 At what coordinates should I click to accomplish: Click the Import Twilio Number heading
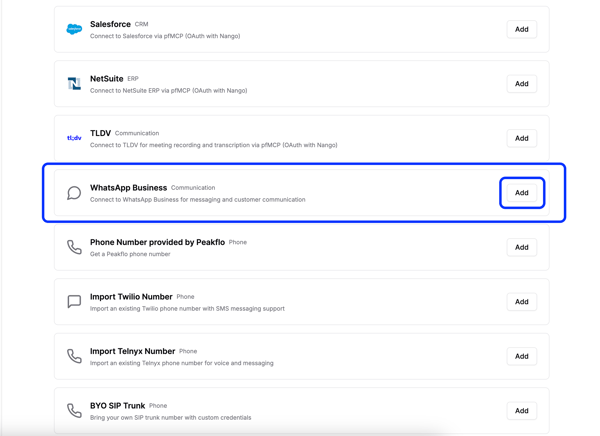coord(131,297)
